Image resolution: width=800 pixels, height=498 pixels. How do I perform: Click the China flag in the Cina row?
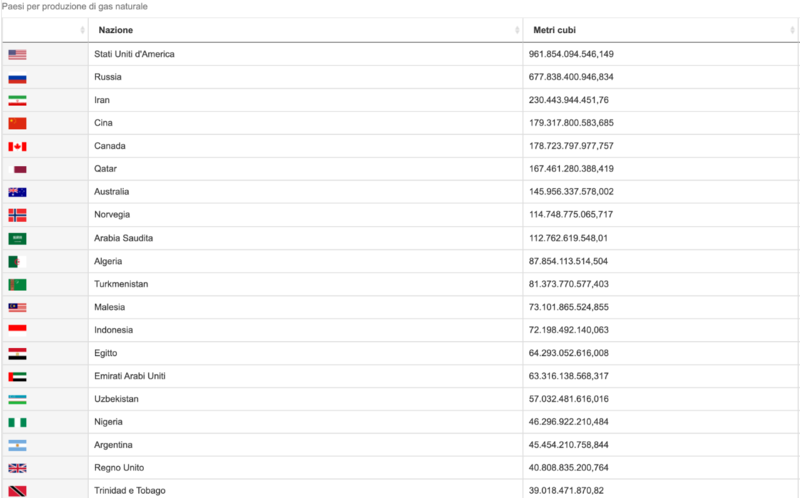coord(17,123)
